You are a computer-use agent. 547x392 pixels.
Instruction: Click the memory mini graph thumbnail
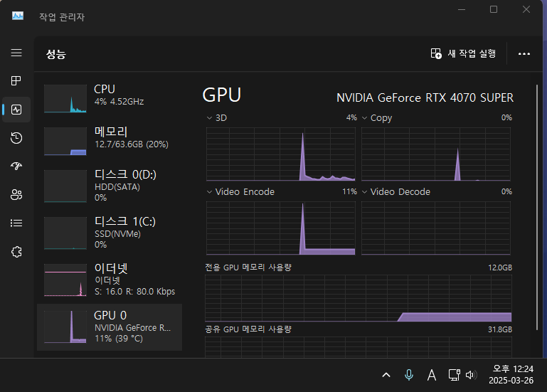click(65, 141)
